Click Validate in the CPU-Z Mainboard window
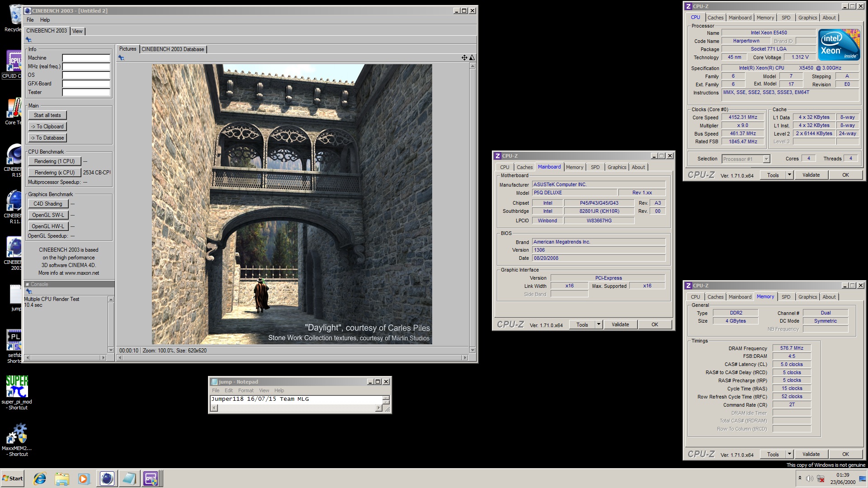The image size is (868, 488). point(620,324)
